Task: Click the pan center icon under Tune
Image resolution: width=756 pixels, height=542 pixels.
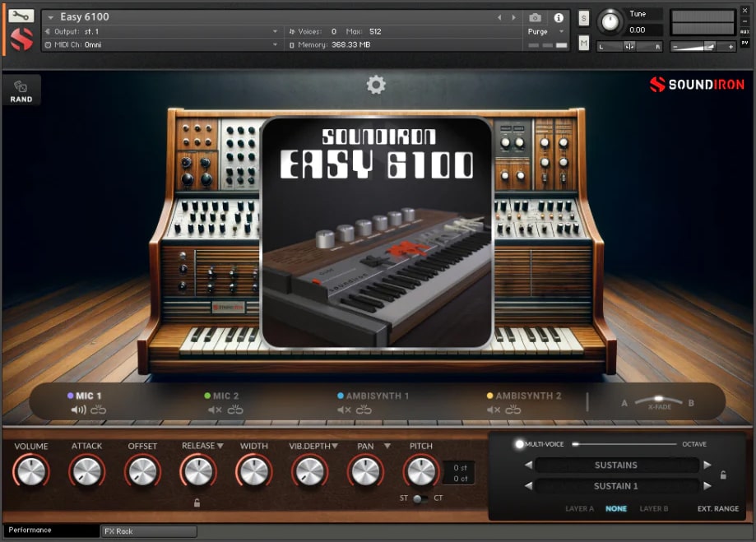Action: coord(629,47)
